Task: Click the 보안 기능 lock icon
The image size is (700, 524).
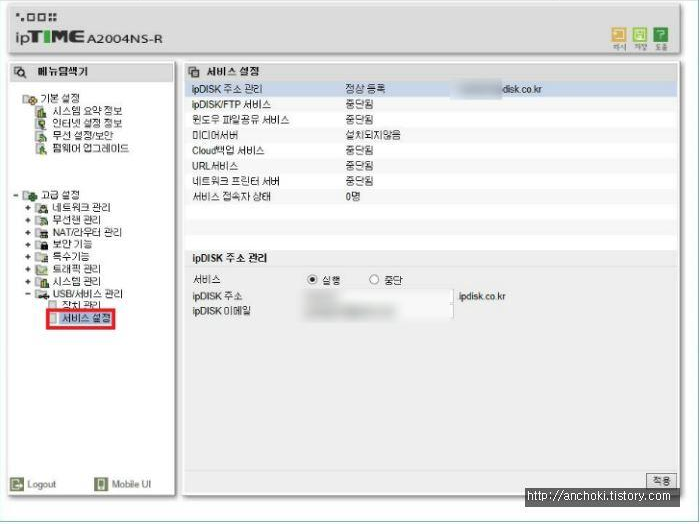Action: tap(42, 245)
